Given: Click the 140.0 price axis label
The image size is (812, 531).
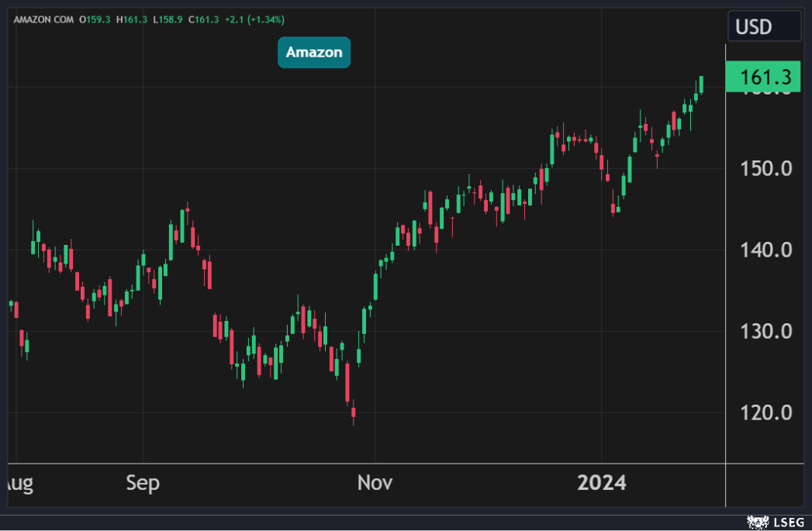Looking at the screenshot, I should point(764,250).
